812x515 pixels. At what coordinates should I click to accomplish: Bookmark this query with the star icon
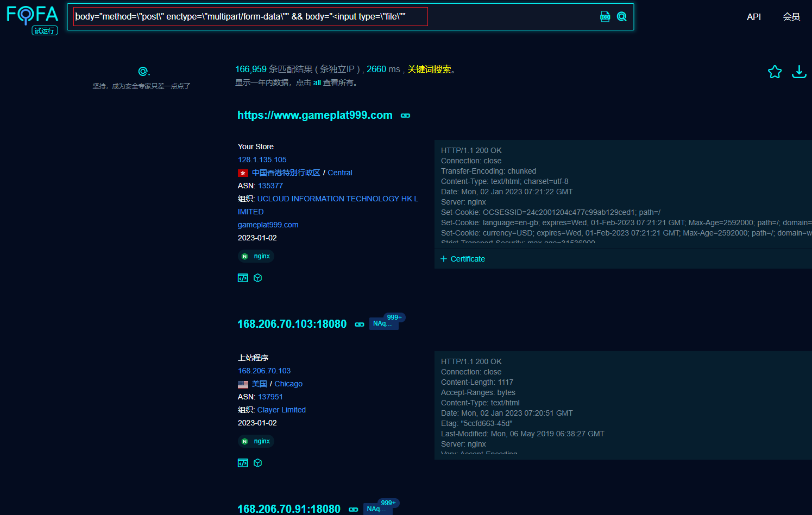coord(775,72)
